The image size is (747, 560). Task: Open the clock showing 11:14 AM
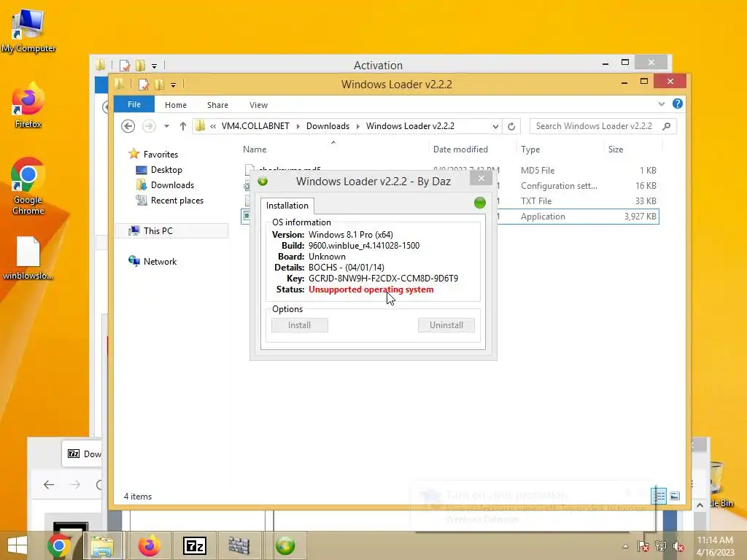point(715,546)
